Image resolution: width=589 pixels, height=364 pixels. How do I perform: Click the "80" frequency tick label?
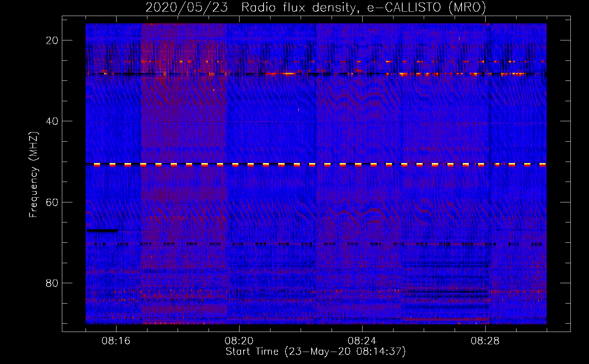click(x=52, y=283)
